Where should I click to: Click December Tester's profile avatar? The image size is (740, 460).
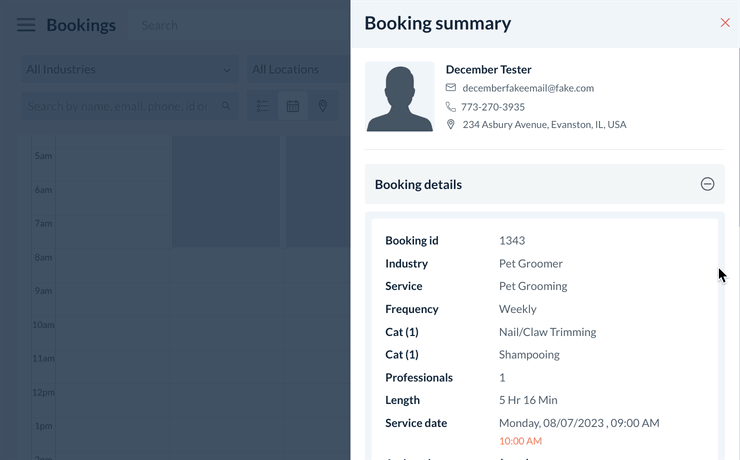[399, 97]
